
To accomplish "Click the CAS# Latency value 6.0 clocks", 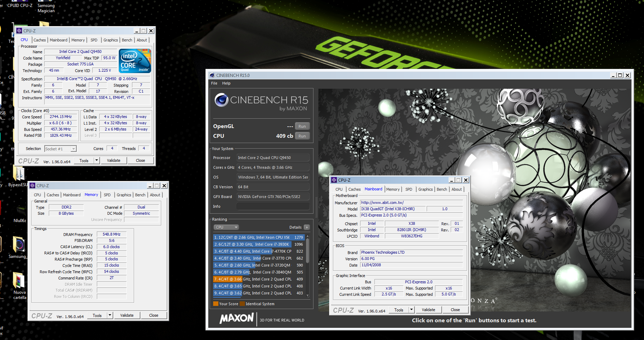I will pos(111,247).
